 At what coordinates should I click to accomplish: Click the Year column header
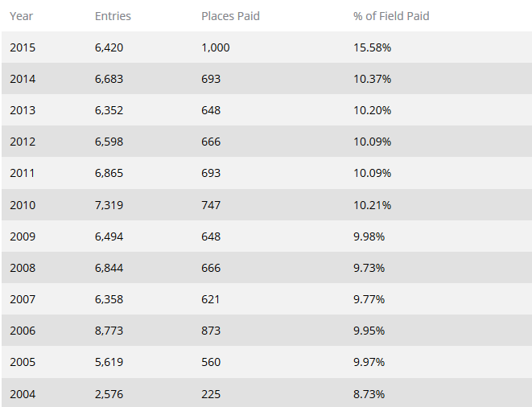22,16
